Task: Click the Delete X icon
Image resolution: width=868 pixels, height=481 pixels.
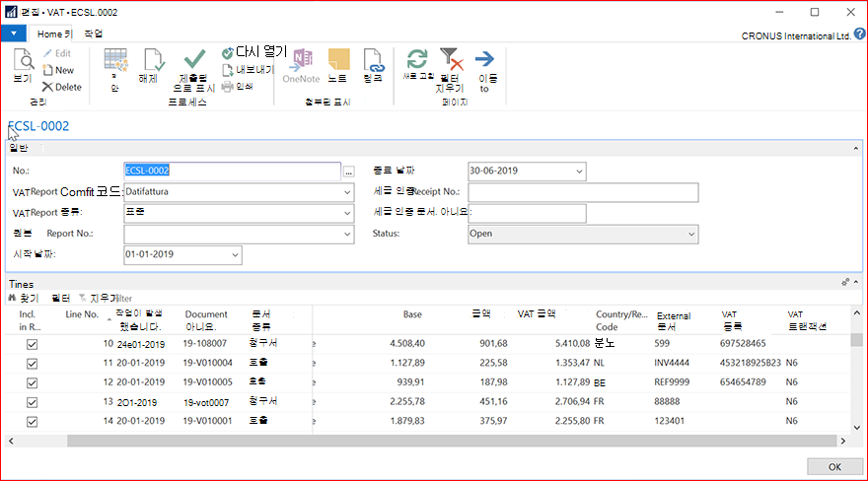Action: (47, 87)
